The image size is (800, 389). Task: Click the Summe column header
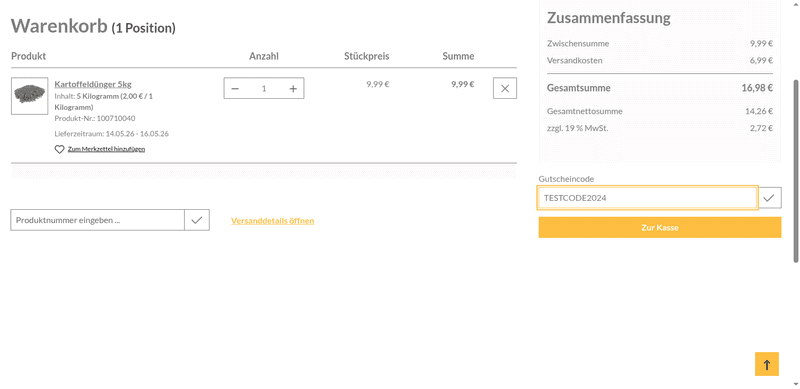click(458, 56)
